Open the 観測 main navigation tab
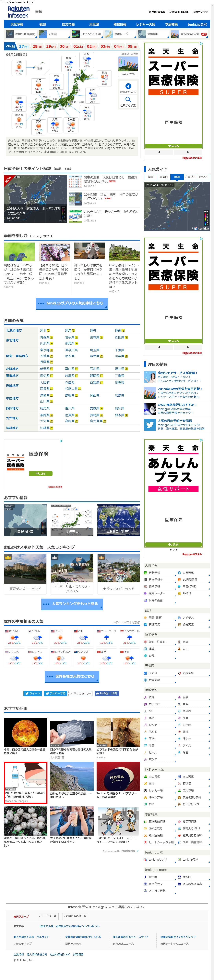Image resolution: width=214 pixels, height=980 pixels. point(42,24)
